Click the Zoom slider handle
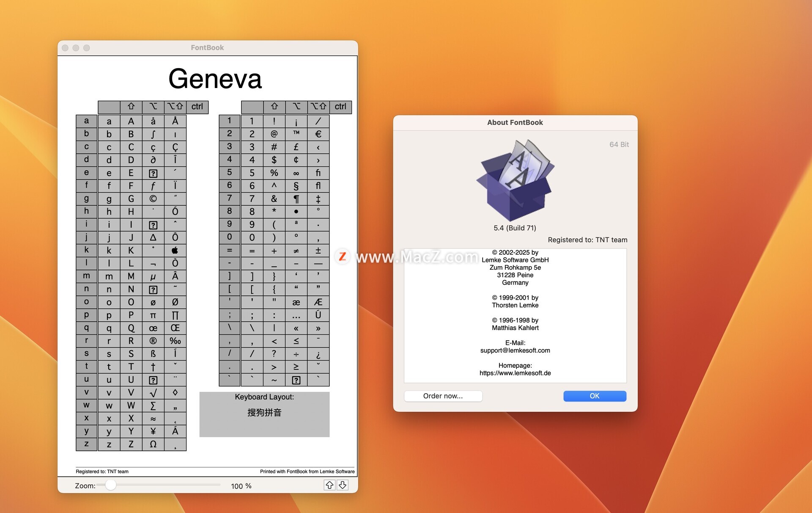The image size is (812, 513). [x=111, y=485]
